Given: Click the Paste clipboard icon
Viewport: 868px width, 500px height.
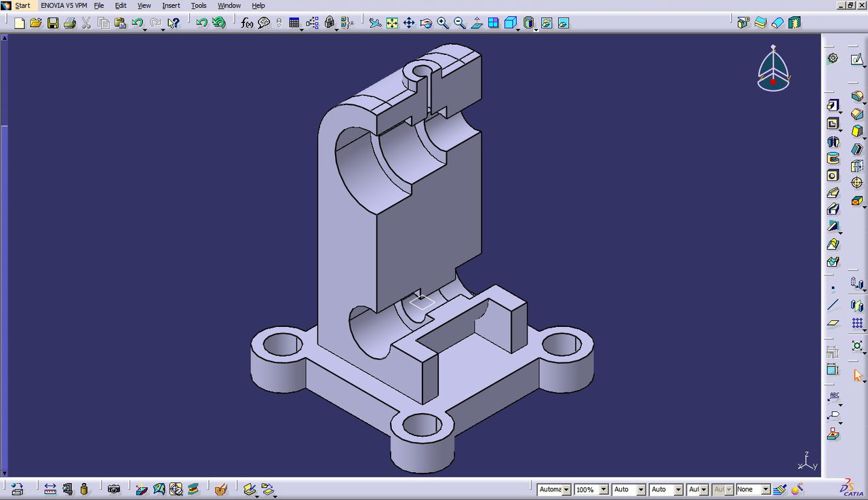Looking at the screenshot, I should [120, 23].
